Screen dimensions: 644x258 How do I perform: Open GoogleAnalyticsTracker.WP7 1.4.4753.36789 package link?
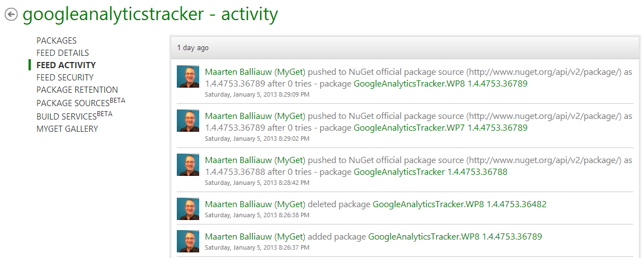[x=441, y=127]
